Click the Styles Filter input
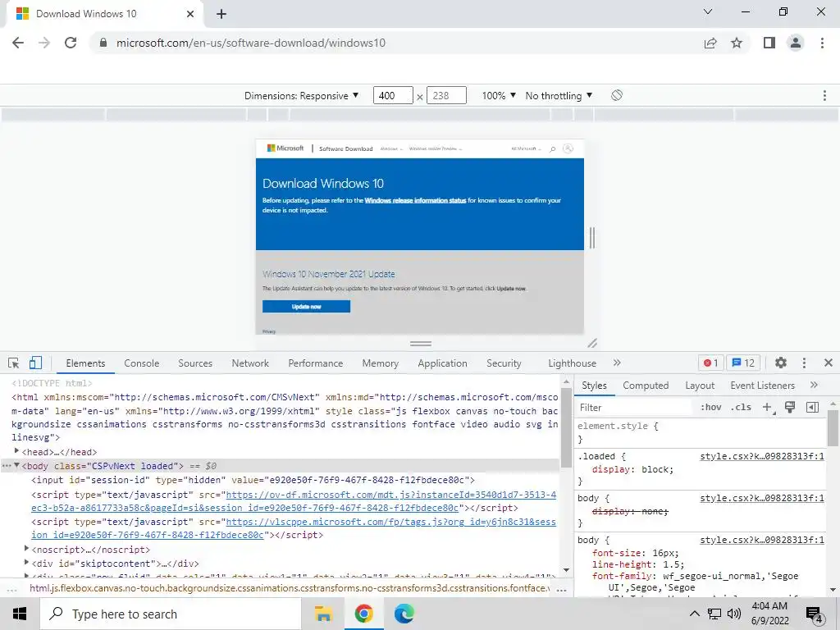The width and height of the screenshot is (840, 630). click(x=635, y=408)
